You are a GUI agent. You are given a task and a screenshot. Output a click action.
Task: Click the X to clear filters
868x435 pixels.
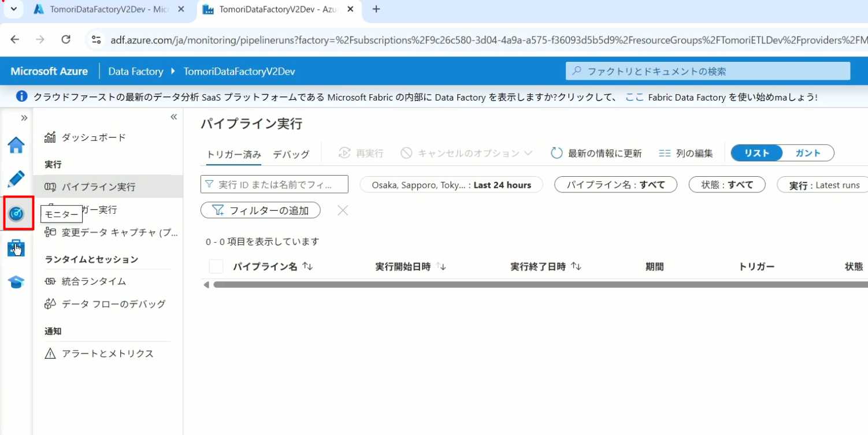[343, 210]
